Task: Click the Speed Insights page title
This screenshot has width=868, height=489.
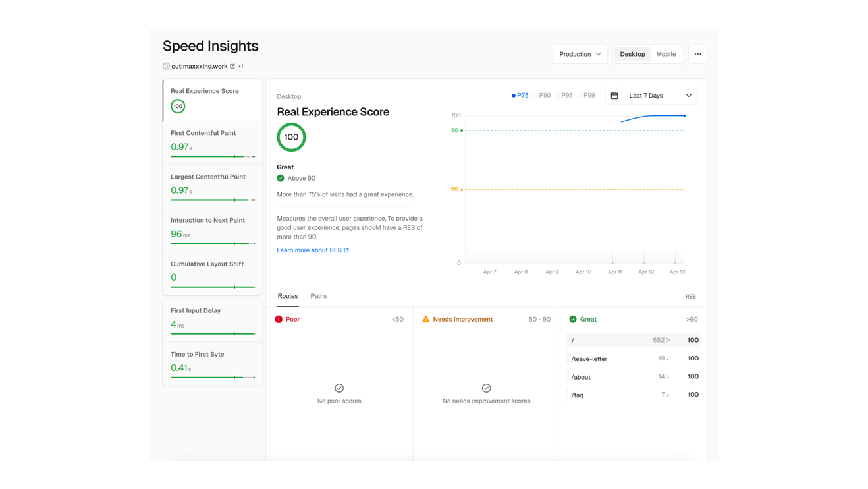Action: 211,46
